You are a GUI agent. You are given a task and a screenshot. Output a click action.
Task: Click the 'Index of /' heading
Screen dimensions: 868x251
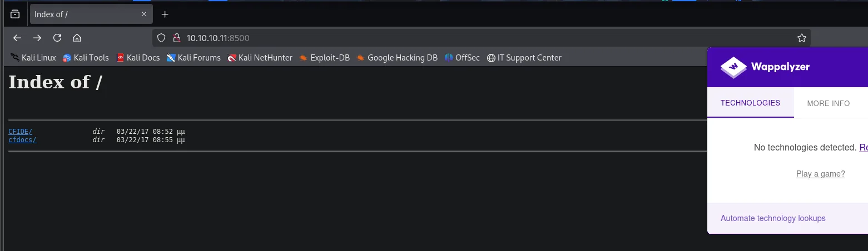[x=55, y=82]
